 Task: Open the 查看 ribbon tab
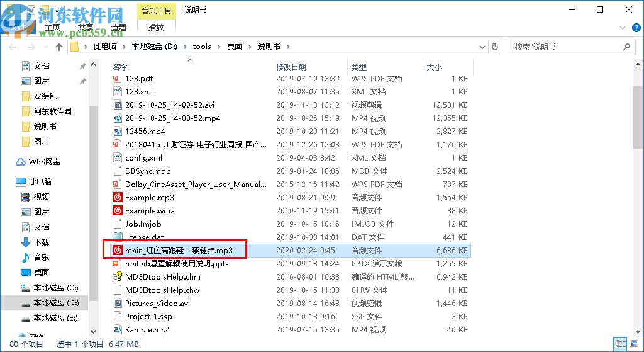coord(119,28)
